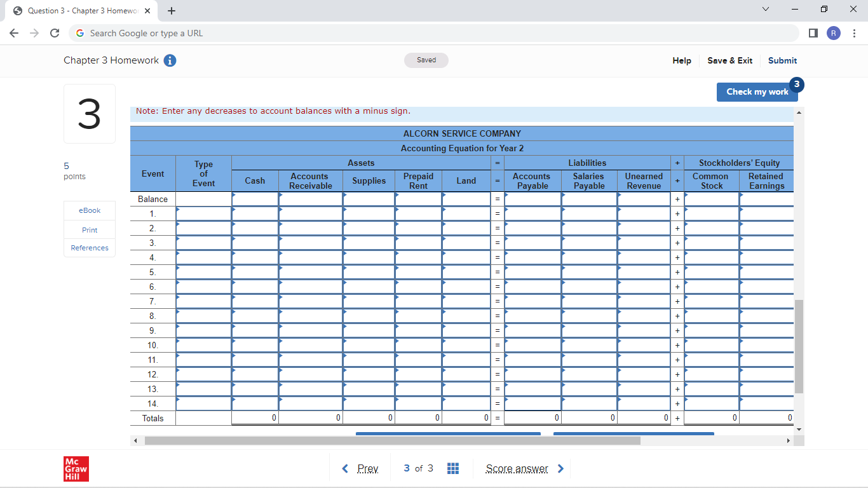Go to the Prev question
Screen dimensions: 868x488
coord(360,468)
